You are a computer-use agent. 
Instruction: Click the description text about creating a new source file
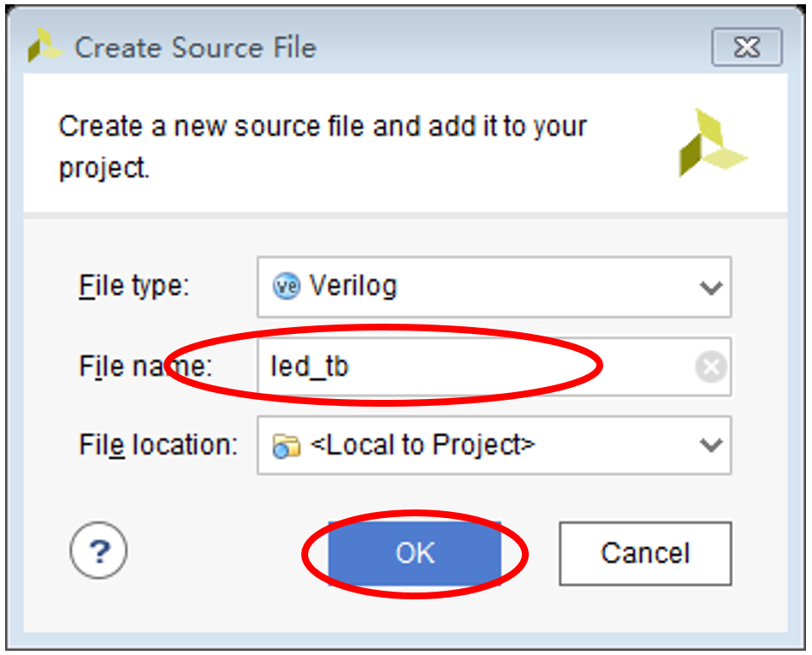323,146
